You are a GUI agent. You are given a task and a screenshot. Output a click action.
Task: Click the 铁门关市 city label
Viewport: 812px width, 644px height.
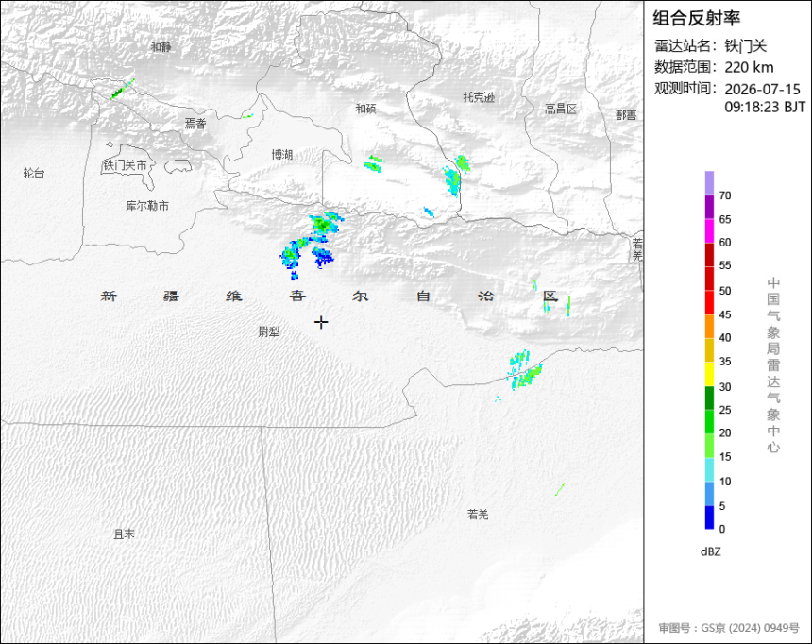126,165
